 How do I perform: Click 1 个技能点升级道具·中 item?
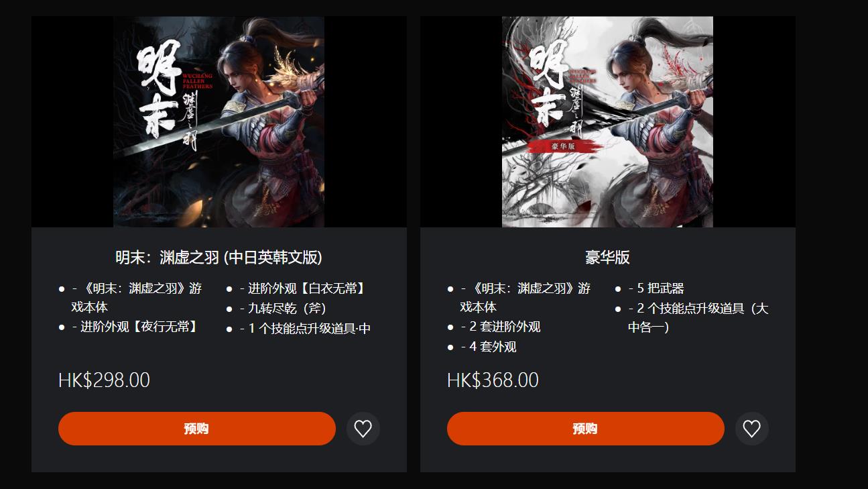(305, 328)
